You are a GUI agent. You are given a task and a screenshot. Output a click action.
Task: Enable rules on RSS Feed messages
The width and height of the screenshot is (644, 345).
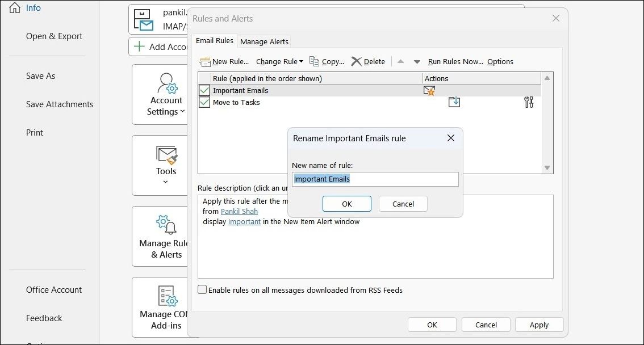(202, 289)
